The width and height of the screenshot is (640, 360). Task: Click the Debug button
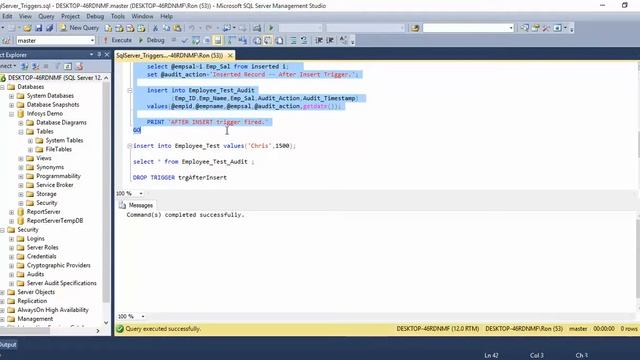click(151, 40)
